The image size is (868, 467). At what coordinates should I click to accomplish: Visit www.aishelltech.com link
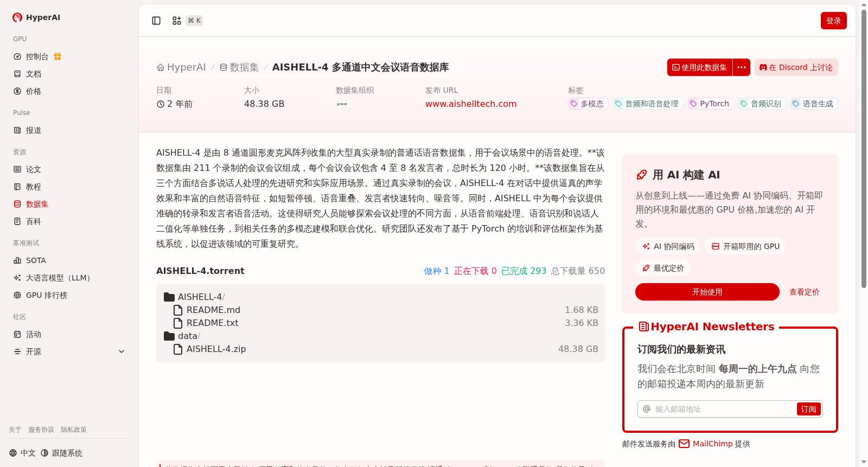pyautogui.click(x=471, y=104)
